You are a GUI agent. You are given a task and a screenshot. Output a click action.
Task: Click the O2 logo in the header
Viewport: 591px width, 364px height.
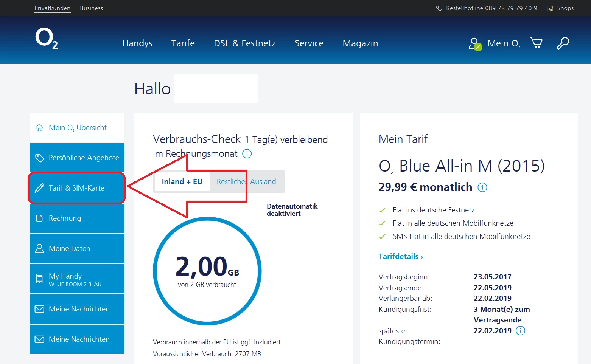47,39
